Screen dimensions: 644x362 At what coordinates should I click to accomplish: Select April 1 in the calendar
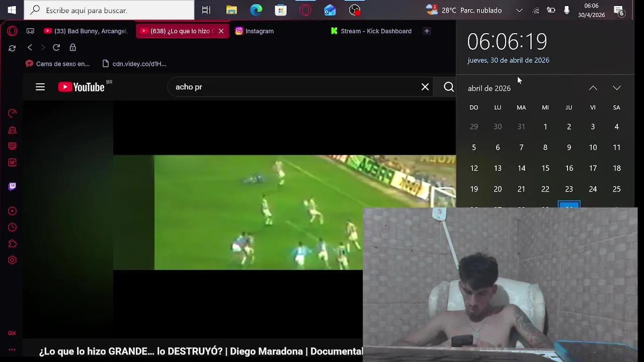545,127
